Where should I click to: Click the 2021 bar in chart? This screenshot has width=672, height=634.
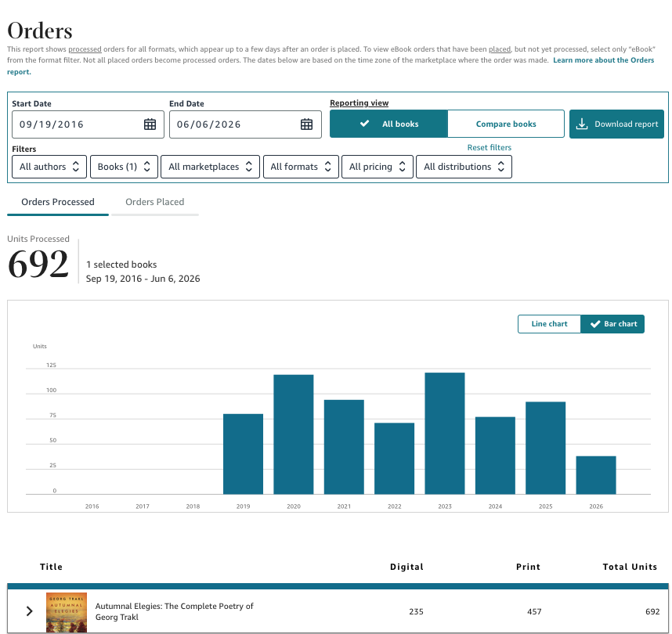[x=344, y=447]
